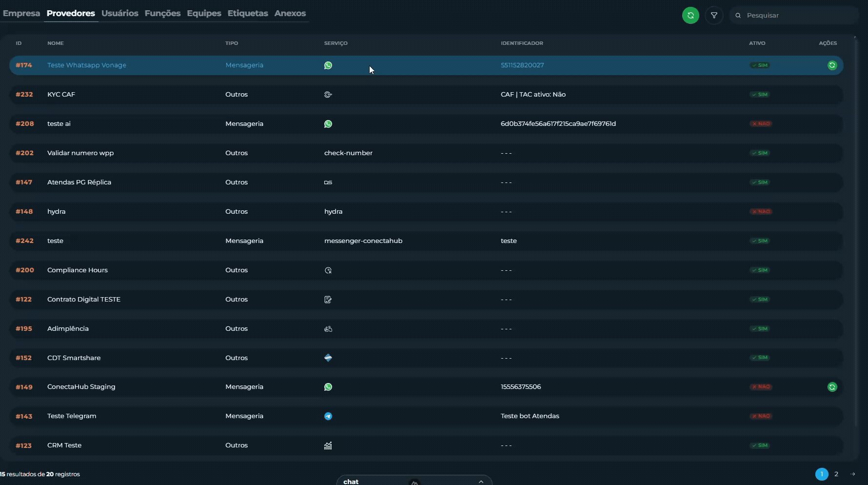Image resolution: width=868 pixels, height=485 pixels.
Task: Switch to the Equipes tab
Action: click(204, 13)
